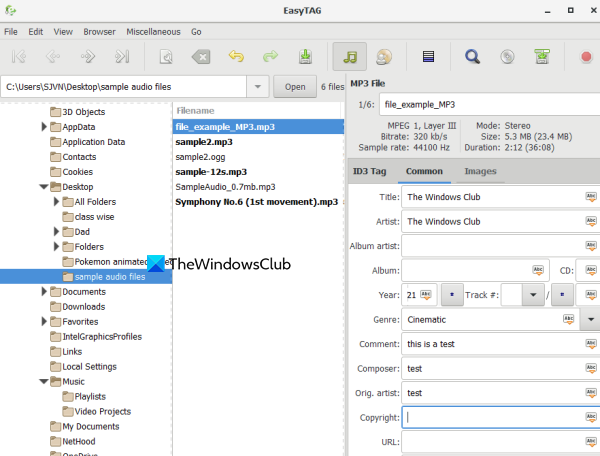Undo last changes with the yellow arrow
The height and width of the screenshot is (456, 600).
tap(236, 56)
